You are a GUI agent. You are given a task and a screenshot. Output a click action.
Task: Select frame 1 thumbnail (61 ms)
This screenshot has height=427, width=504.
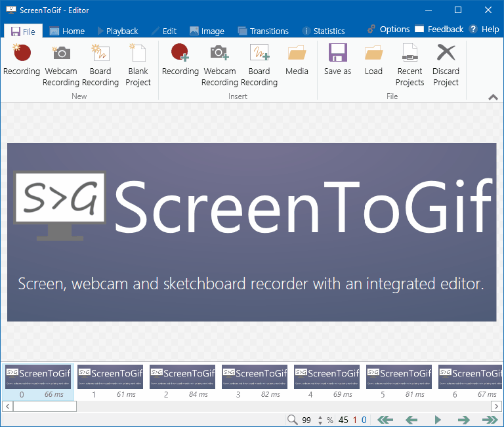[x=110, y=382]
